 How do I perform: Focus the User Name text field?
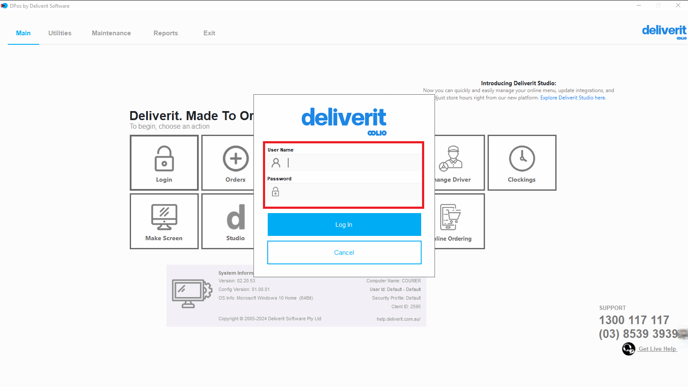(344, 163)
